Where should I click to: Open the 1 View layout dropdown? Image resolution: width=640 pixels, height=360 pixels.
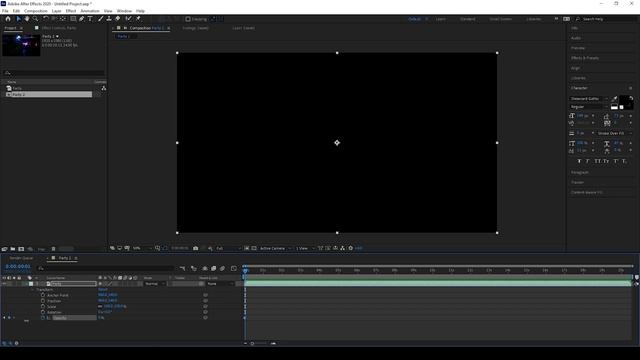pos(305,248)
